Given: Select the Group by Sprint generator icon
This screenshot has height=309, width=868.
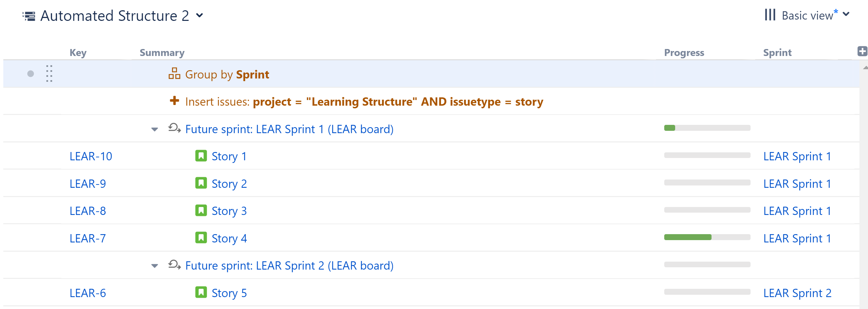Looking at the screenshot, I should (174, 74).
